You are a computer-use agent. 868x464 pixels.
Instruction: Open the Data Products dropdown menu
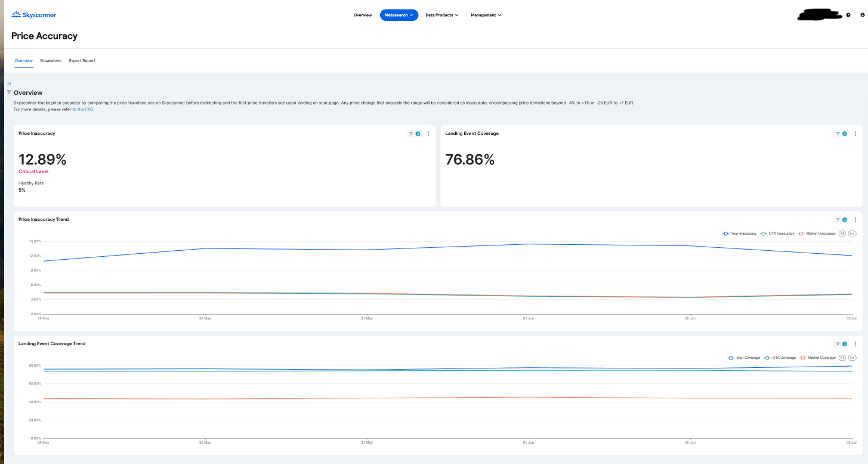[x=441, y=15]
